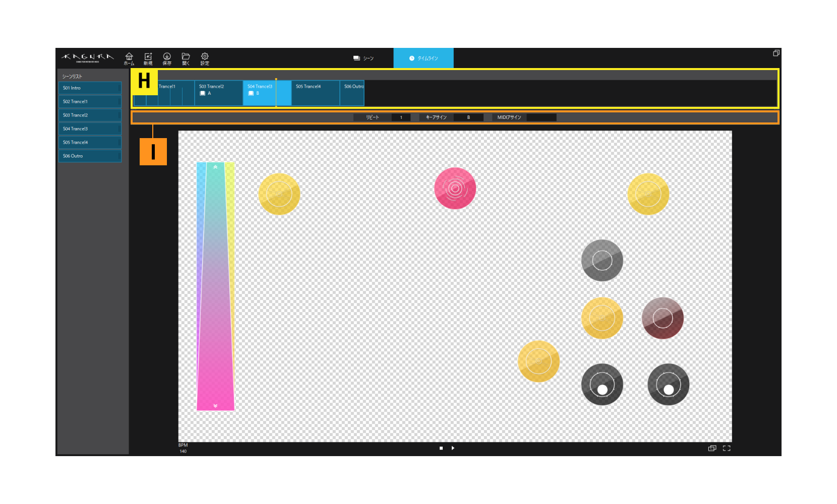The width and height of the screenshot is (837, 504).
Task: Select the S03 Trance!2 timeline block
Action: pos(219,93)
